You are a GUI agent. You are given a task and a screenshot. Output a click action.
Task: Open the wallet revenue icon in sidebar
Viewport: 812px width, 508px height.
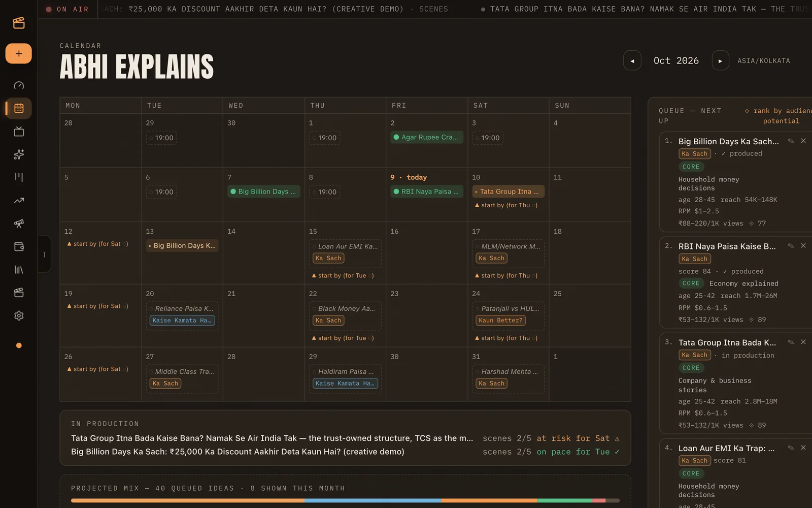point(19,246)
